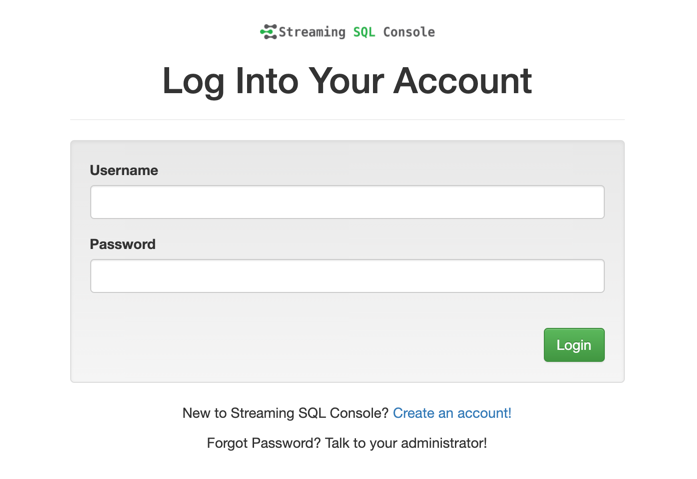Click the word 'Log' in the heading
The width and height of the screenshot is (697, 479).
(194, 81)
